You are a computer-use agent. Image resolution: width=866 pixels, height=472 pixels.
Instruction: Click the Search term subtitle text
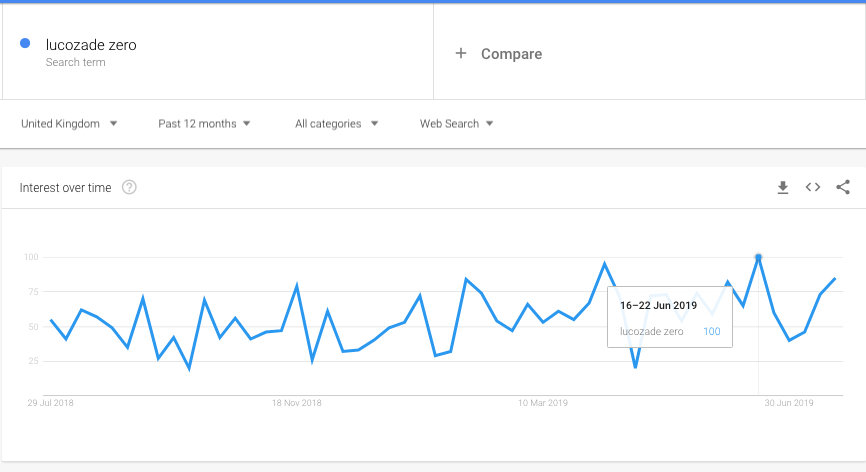76,62
